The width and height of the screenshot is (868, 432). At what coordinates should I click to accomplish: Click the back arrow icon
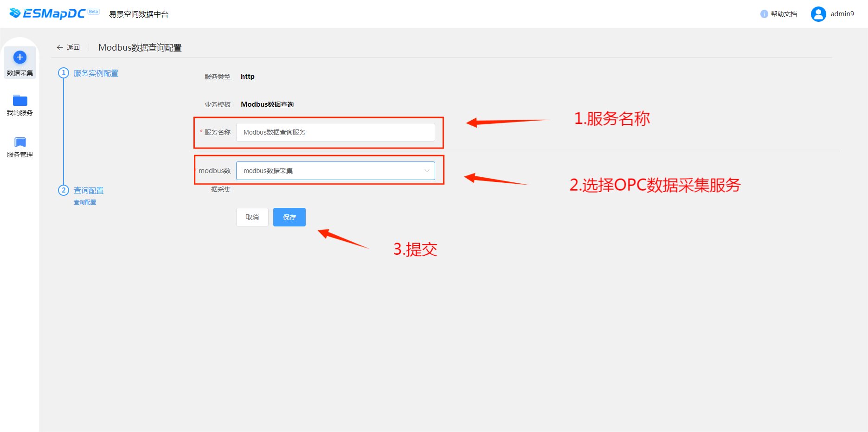tap(60, 47)
